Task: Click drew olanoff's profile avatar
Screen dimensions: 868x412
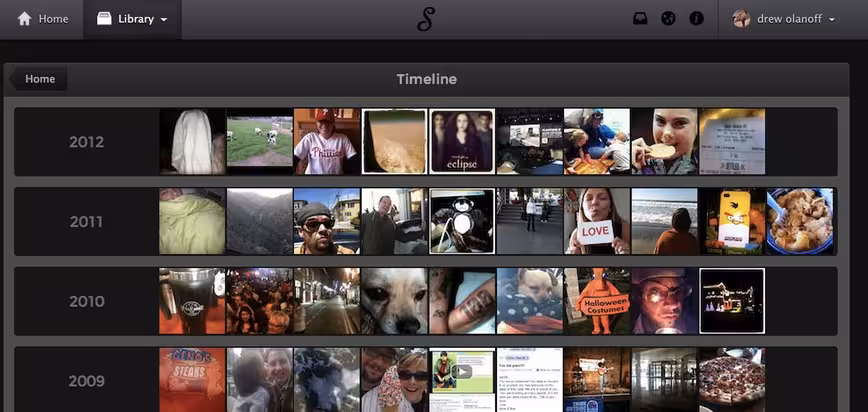Action: tap(741, 19)
